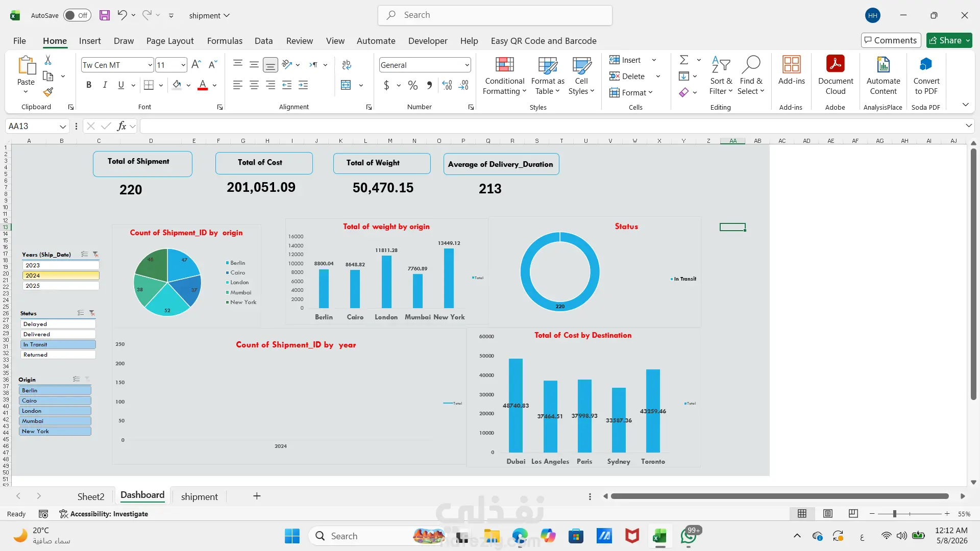
Task: Expand the number format General dropdown
Action: click(467, 65)
